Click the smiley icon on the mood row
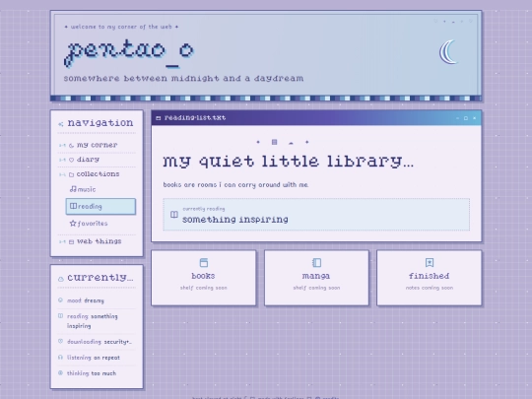 [60, 299]
